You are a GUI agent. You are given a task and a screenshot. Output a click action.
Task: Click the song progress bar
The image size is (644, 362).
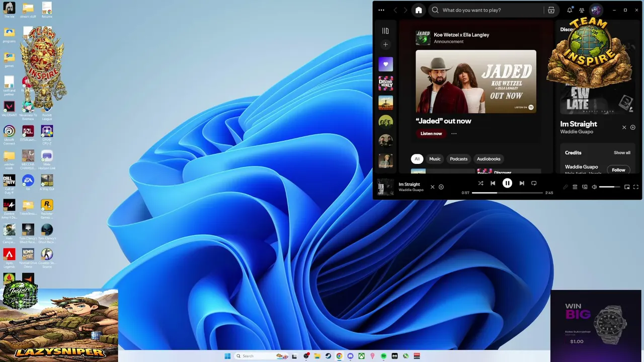point(507,193)
